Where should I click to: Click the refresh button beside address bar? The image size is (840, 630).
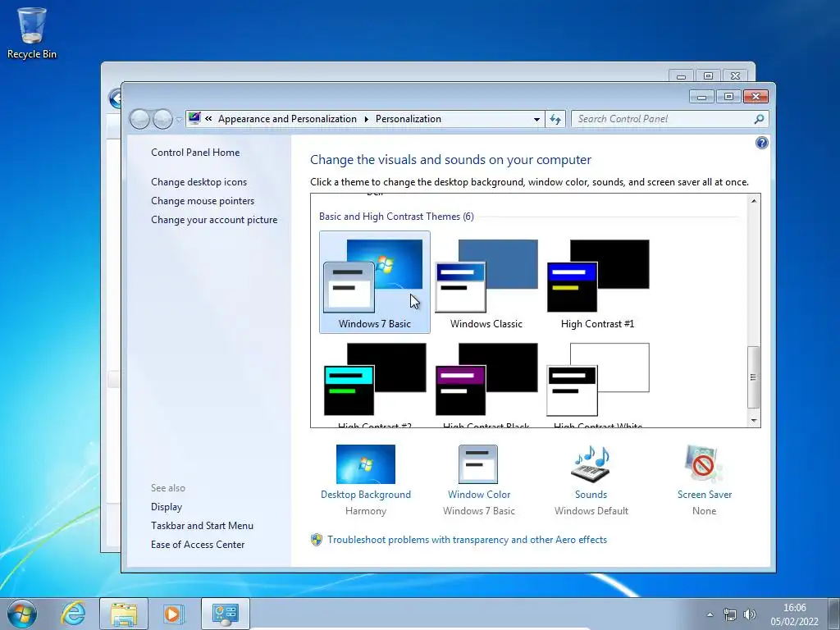555,119
